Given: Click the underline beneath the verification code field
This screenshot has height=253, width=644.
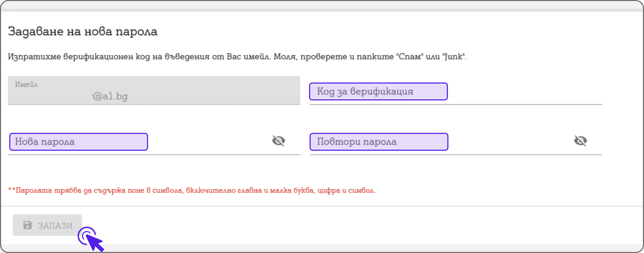Looking at the screenshot, I should click(456, 105).
